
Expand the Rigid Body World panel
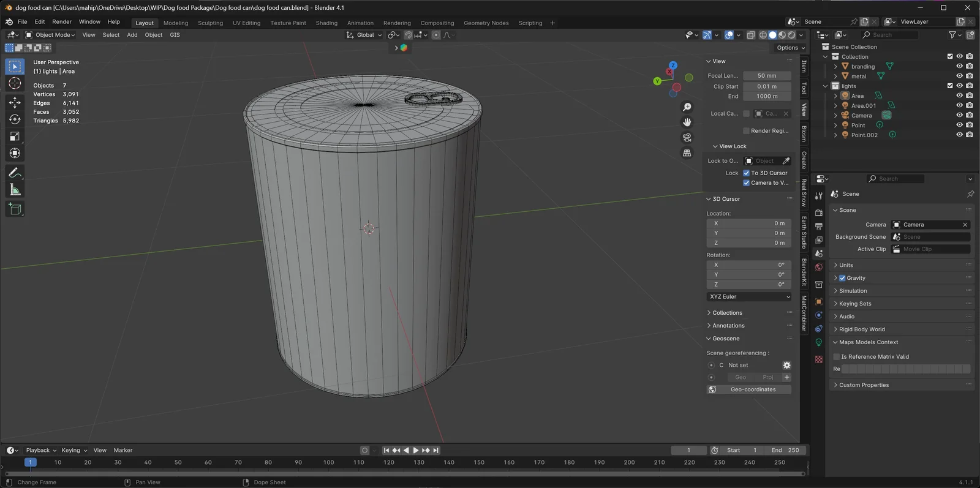coord(862,329)
